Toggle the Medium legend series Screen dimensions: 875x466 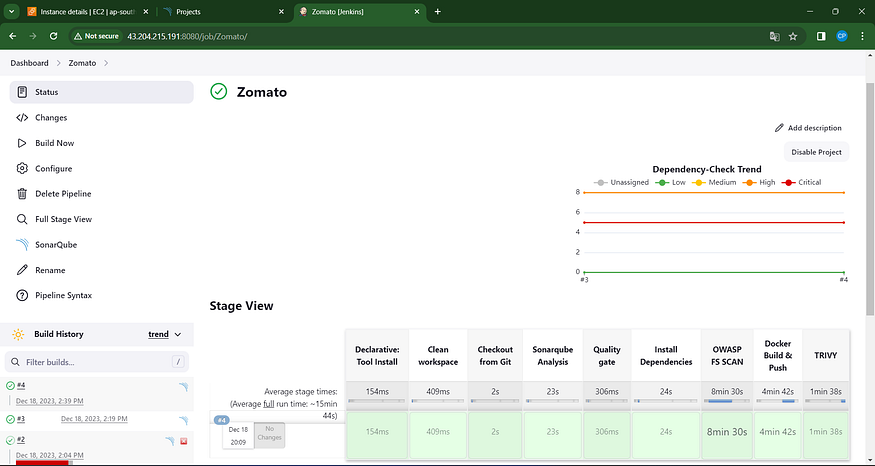click(x=714, y=182)
